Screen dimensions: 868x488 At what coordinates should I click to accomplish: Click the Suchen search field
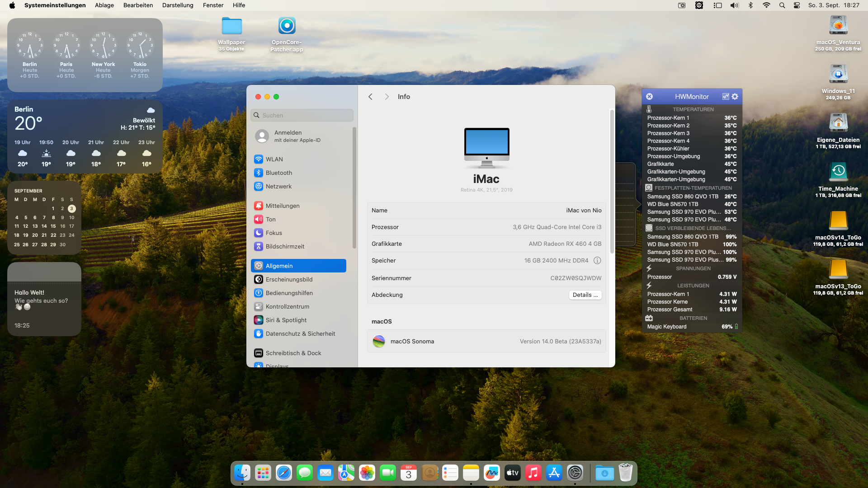tap(302, 115)
